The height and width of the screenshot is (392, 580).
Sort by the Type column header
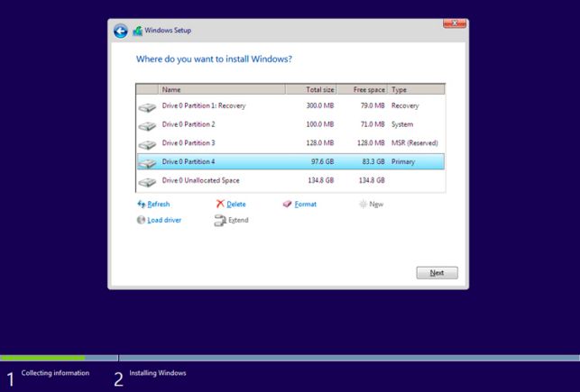pyautogui.click(x=416, y=89)
